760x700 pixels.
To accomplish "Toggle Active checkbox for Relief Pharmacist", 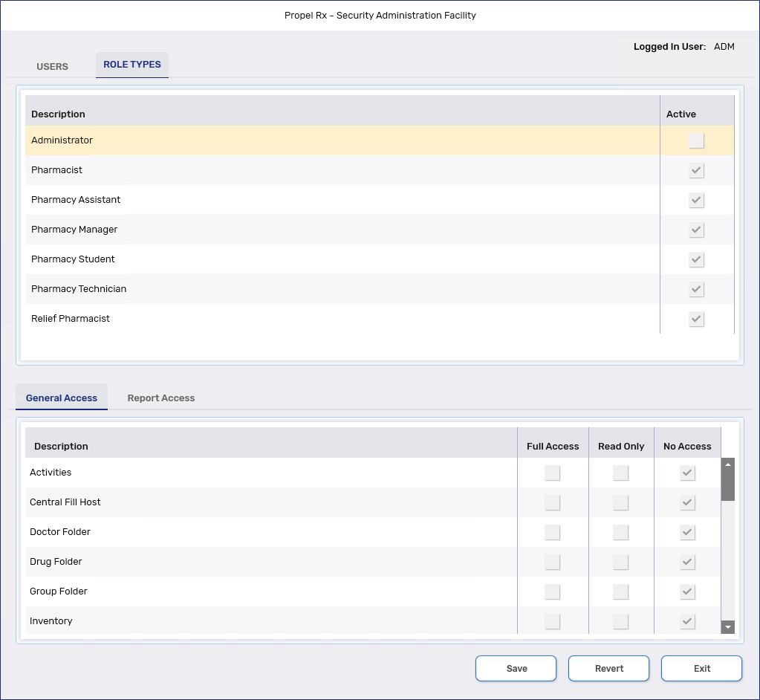I will 696,319.
